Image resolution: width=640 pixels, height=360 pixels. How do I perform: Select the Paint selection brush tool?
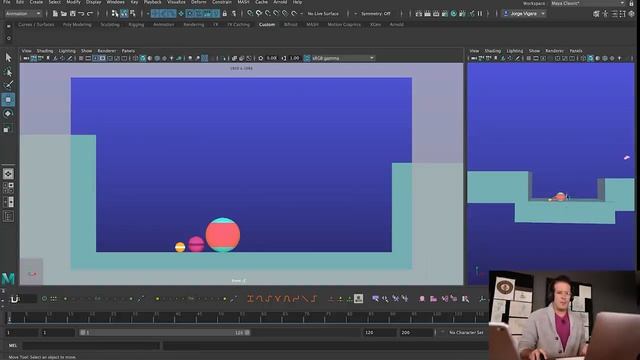(x=8, y=85)
